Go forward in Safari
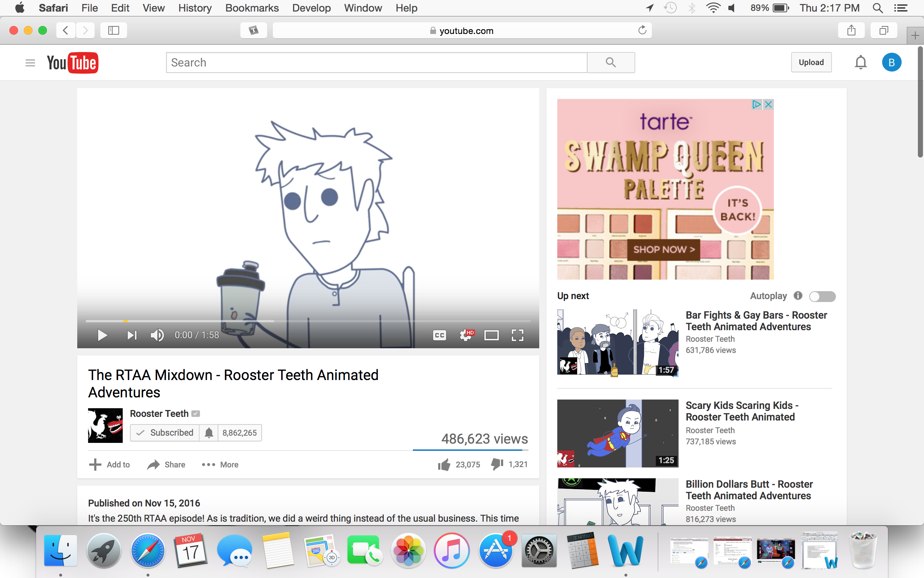The image size is (924, 578). 85,30
